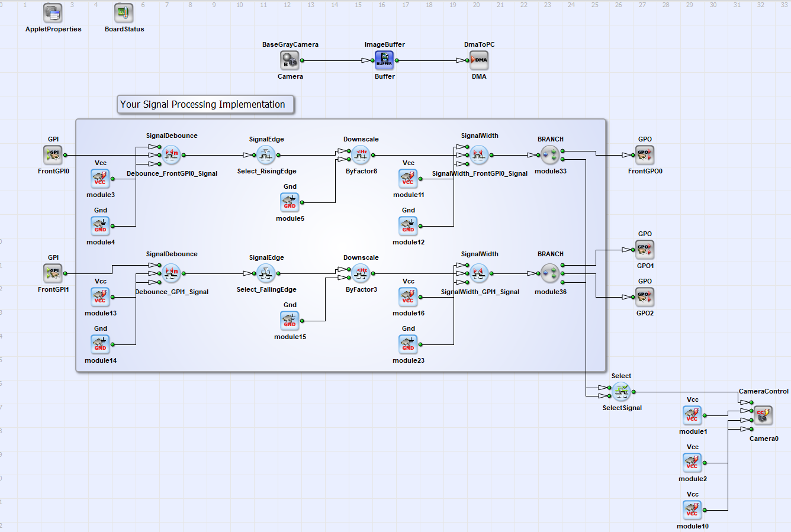Click the 'Select_RisingEdge' label text
791x532 pixels.
[x=266, y=171]
